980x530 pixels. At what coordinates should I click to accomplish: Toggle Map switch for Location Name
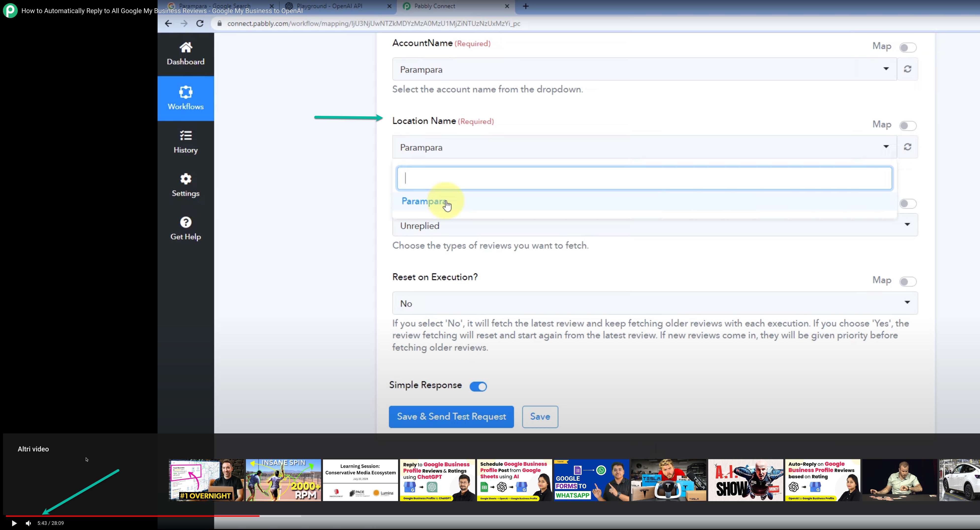click(x=908, y=126)
